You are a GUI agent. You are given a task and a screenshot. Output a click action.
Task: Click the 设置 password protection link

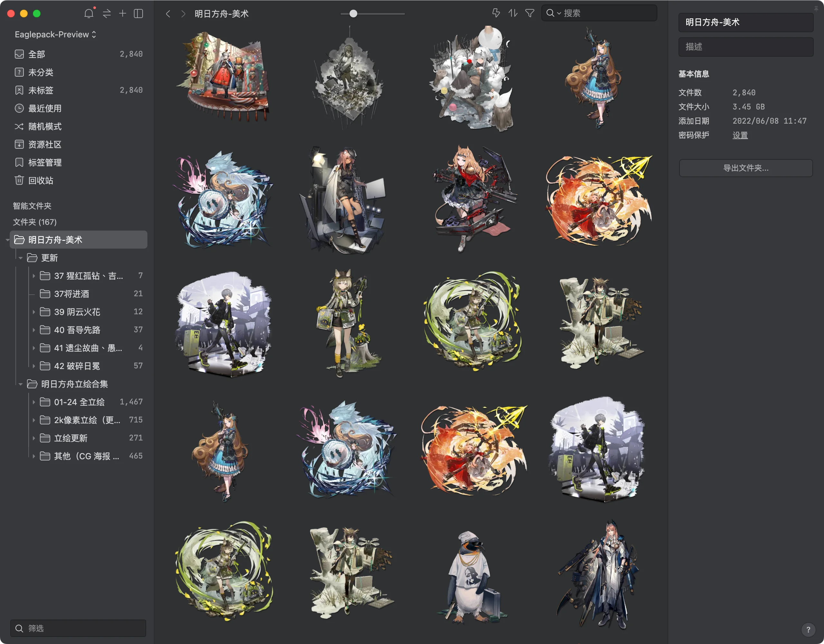pyautogui.click(x=740, y=135)
